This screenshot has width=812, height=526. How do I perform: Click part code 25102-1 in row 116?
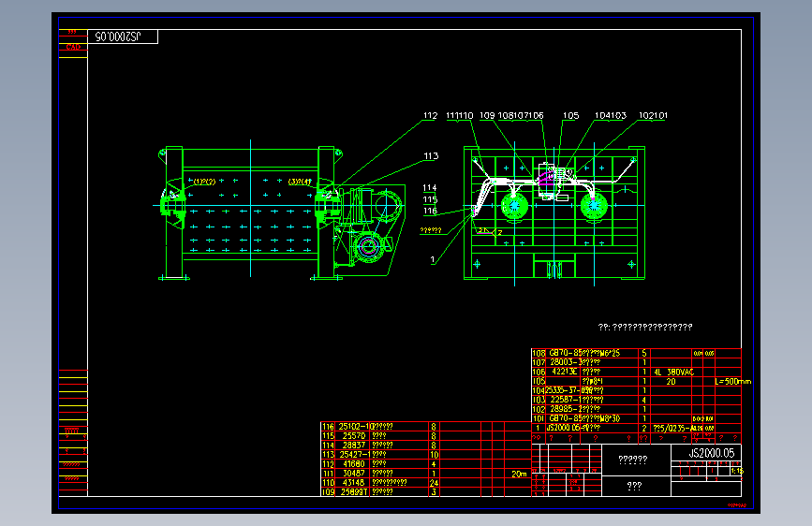point(355,427)
